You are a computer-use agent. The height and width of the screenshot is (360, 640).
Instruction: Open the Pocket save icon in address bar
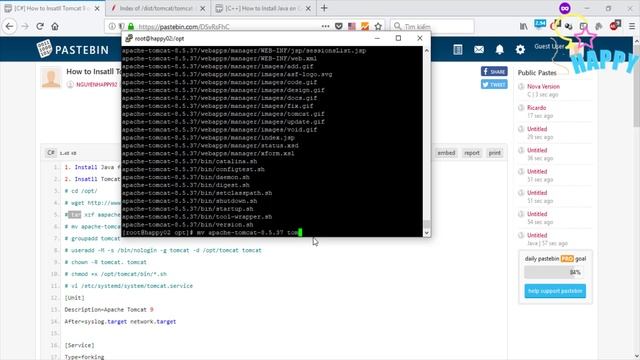pos(339,27)
